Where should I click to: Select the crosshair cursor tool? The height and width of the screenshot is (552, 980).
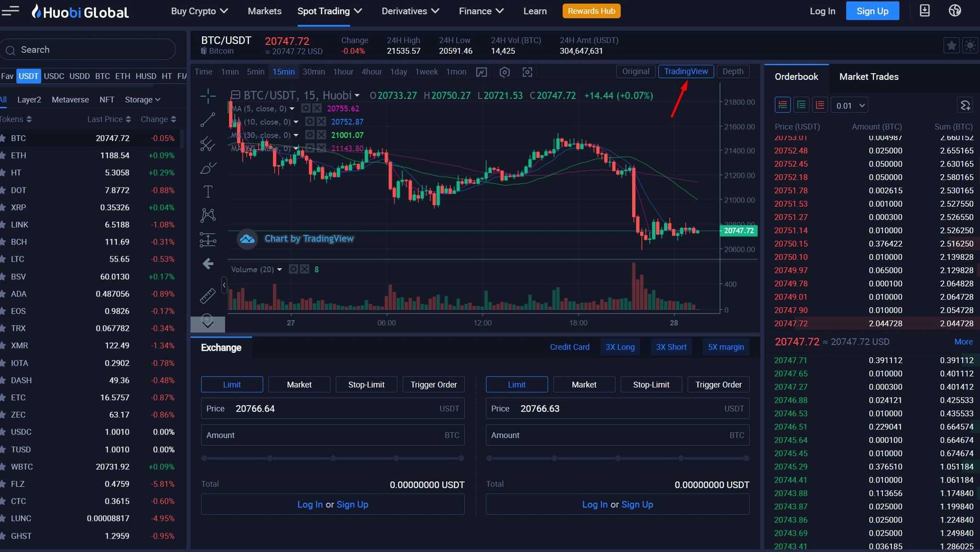[x=208, y=96]
